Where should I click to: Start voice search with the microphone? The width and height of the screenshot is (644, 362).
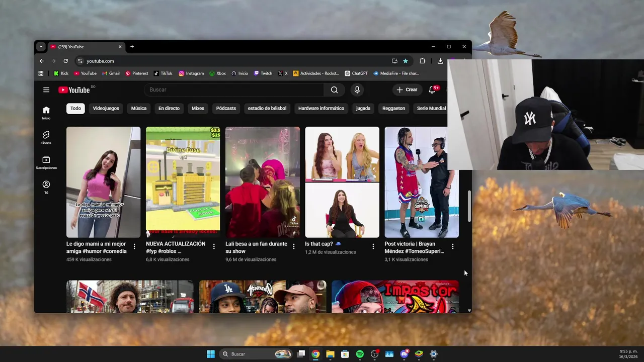(357, 90)
